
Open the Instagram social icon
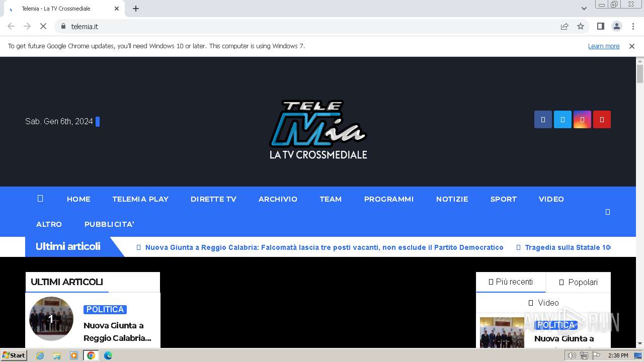(582, 120)
